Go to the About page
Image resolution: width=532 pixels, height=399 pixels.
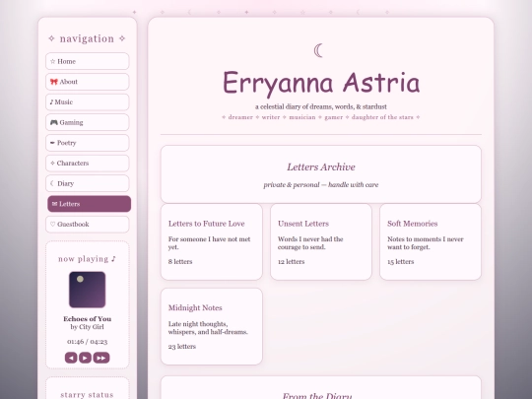(88, 82)
